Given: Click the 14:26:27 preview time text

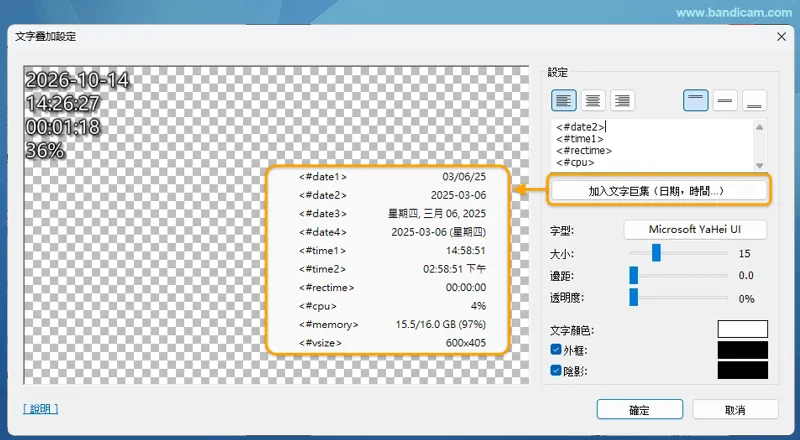Looking at the screenshot, I should coord(63,104).
